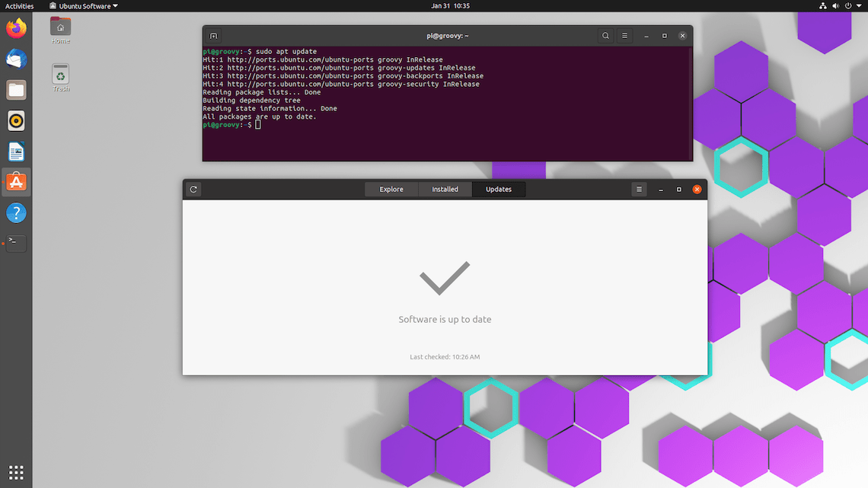Image resolution: width=868 pixels, height=488 pixels.
Task: Click the power icon in top bar
Action: (x=848, y=5)
